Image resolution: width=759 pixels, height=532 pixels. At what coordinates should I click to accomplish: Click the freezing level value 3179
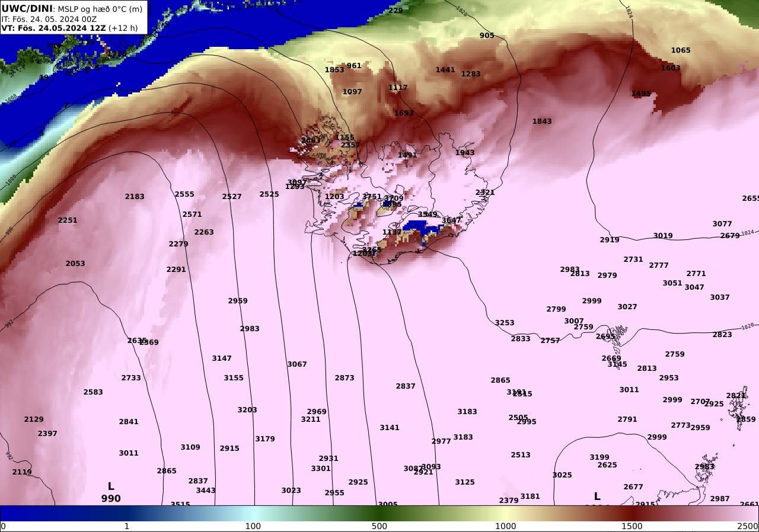[265, 439]
